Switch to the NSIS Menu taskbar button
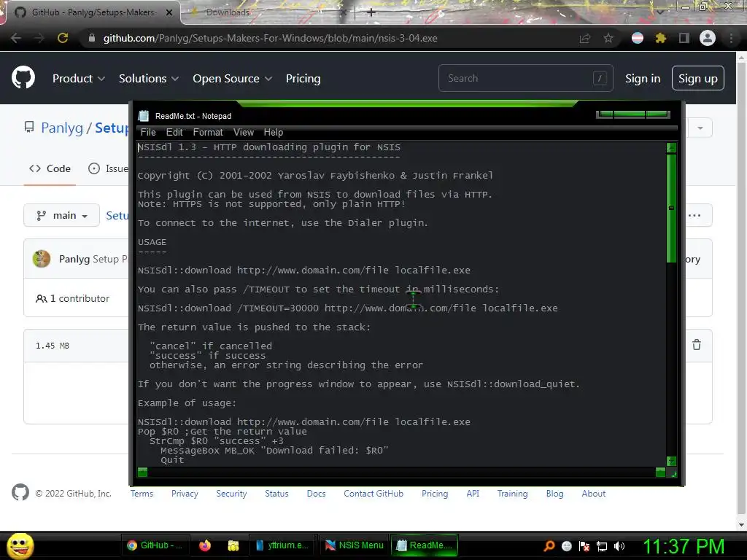 tap(354, 545)
